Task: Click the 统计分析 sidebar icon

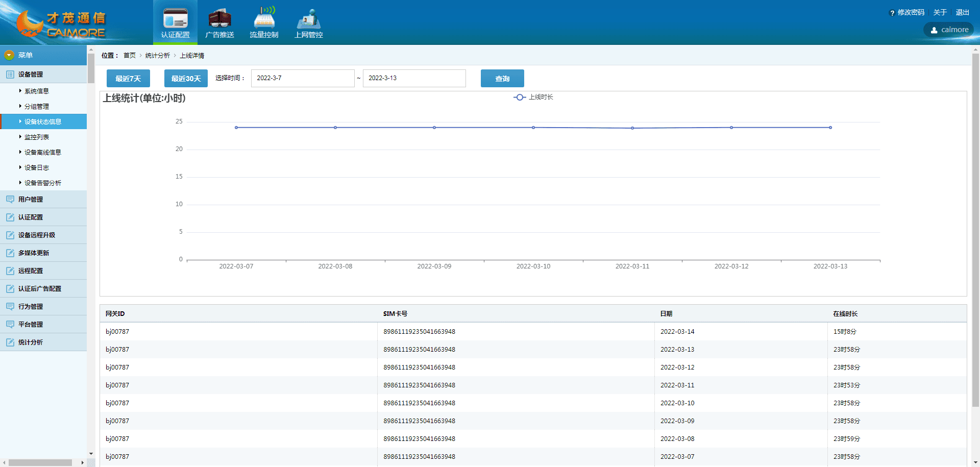Action: [x=10, y=342]
